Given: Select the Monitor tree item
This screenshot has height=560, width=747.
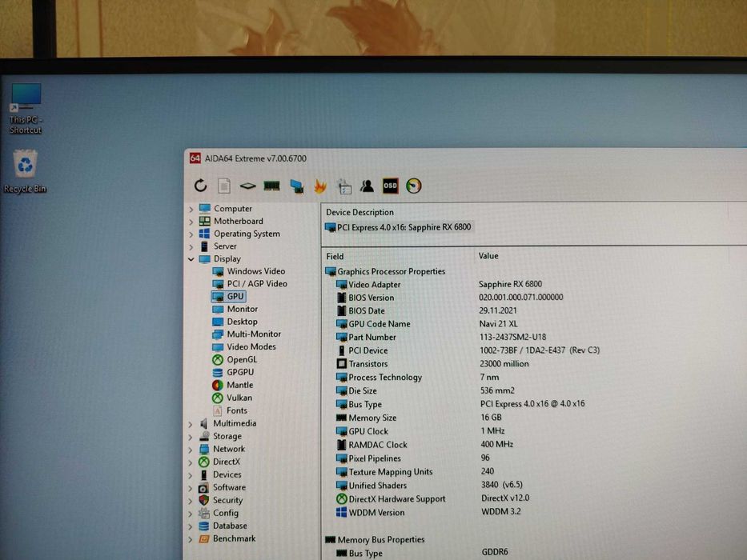Looking at the screenshot, I should coord(235,309).
